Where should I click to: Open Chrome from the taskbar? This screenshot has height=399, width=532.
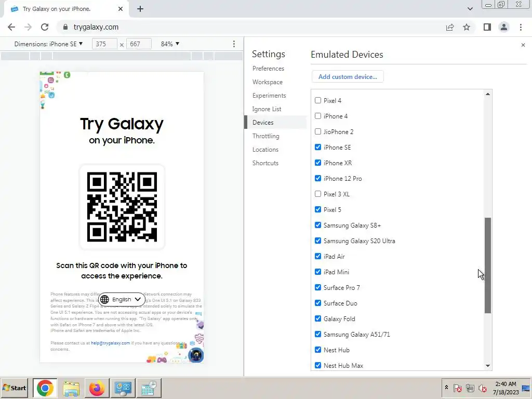(x=45, y=388)
